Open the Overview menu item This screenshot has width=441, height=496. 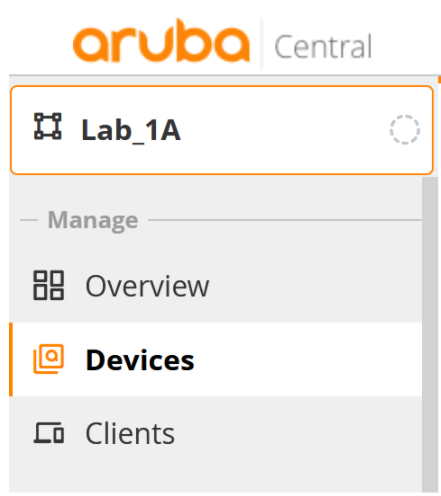pos(215,286)
